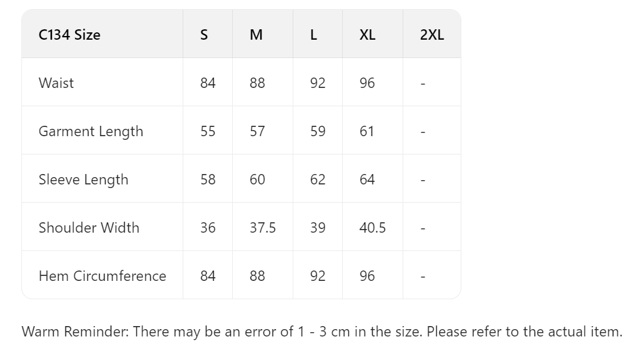Select the M size column header
Image resolution: width=644 pixels, height=356 pixels.
(257, 35)
